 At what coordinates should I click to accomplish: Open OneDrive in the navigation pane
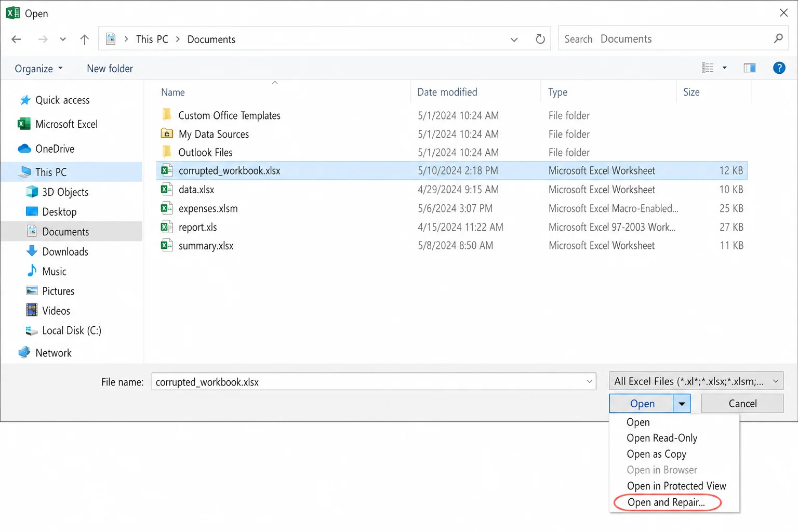[55, 149]
